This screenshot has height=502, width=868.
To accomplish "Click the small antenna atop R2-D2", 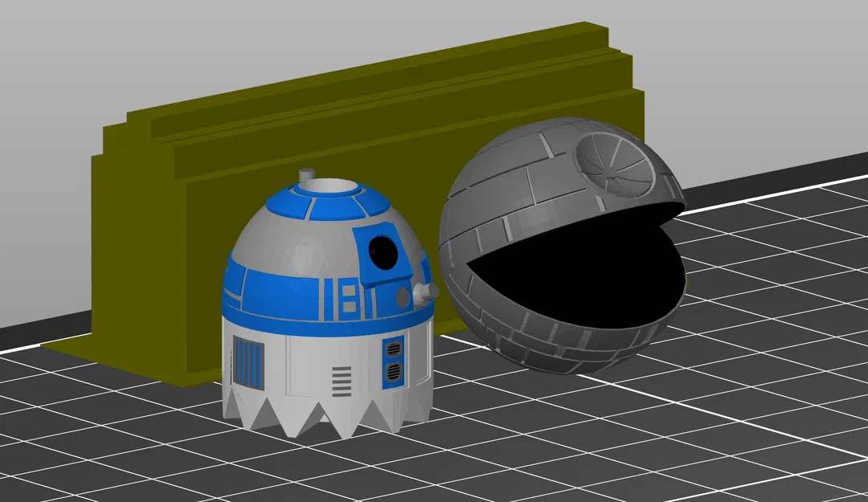I will point(306,176).
